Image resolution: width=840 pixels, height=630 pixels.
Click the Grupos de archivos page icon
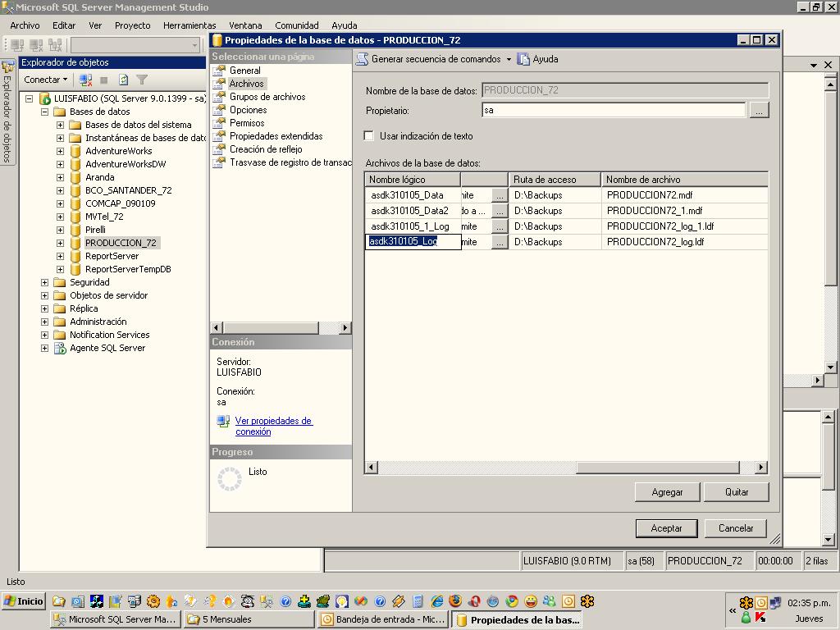tap(219, 97)
